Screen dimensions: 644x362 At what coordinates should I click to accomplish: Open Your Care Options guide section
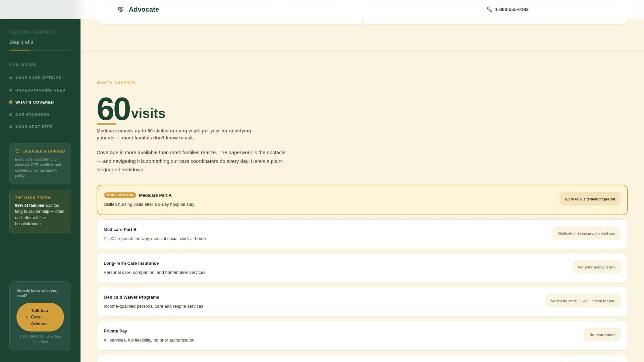tap(38, 78)
